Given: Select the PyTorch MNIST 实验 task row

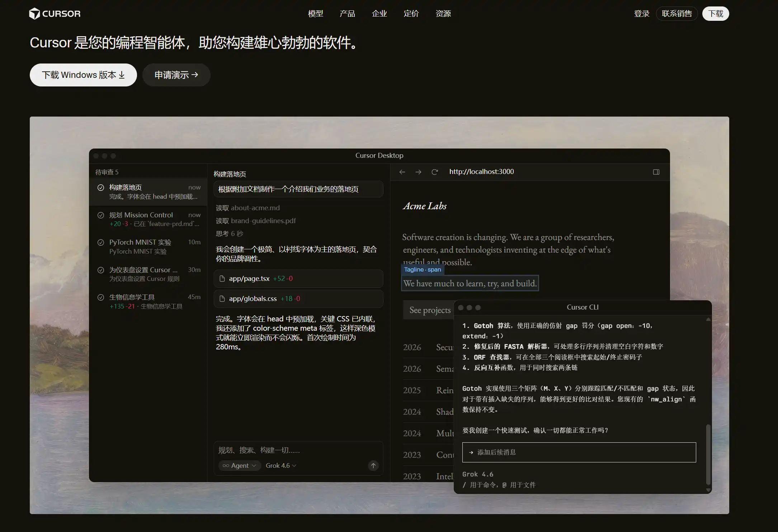Looking at the screenshot, I should point(148,246).
